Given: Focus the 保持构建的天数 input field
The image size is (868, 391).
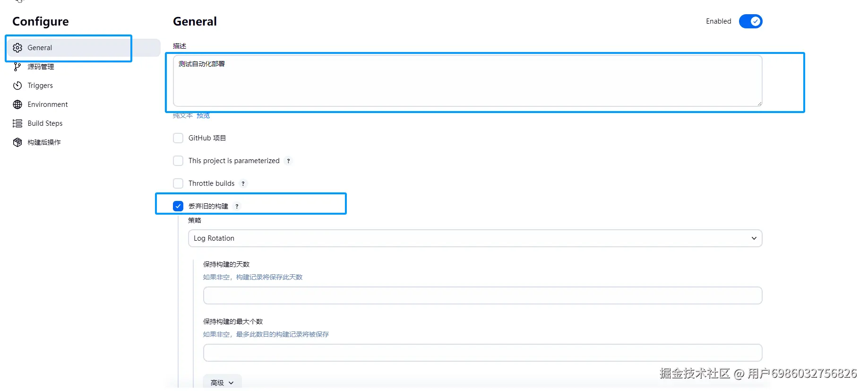Looking at the screenshot, I should click(x=482, y=295).
